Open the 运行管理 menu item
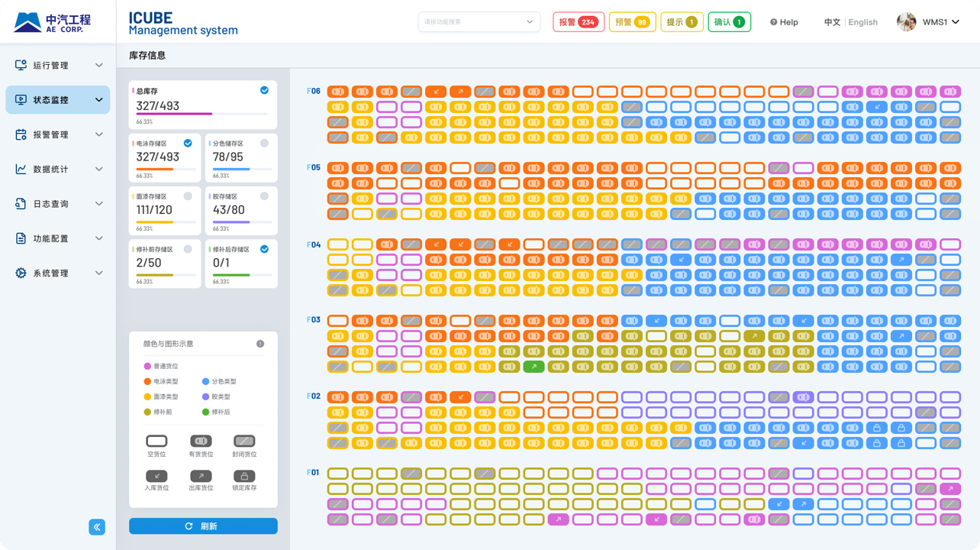 coord(58,66)
